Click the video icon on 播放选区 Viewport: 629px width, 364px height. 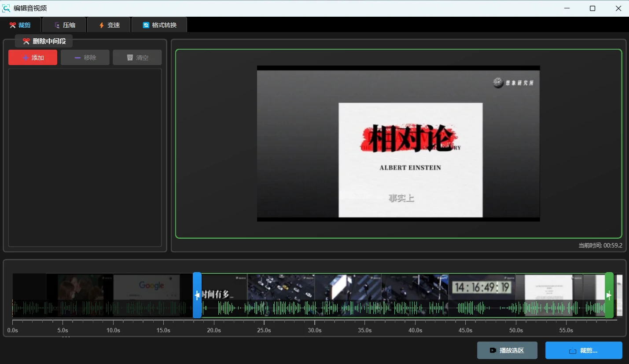pyautogui.click(x=493, y=350)
